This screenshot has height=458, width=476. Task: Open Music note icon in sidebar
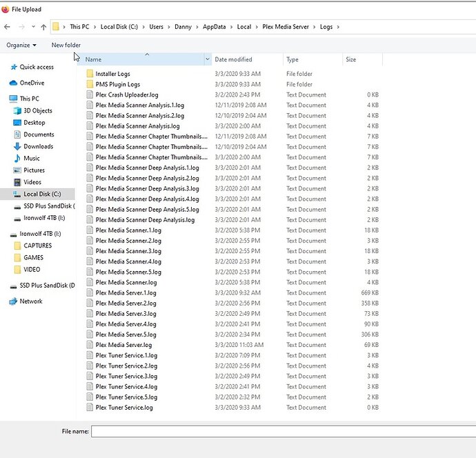coord(17,158)
